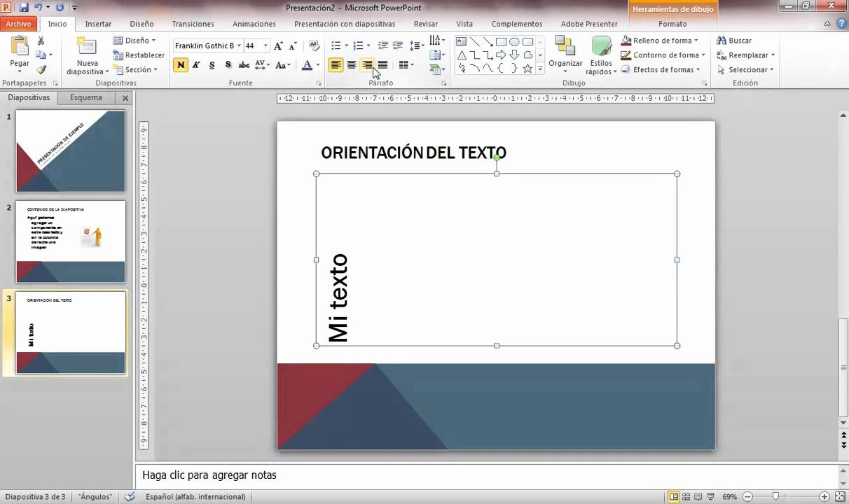
Task: Switch to the Transiciones tab
Action: coord(193,24)
